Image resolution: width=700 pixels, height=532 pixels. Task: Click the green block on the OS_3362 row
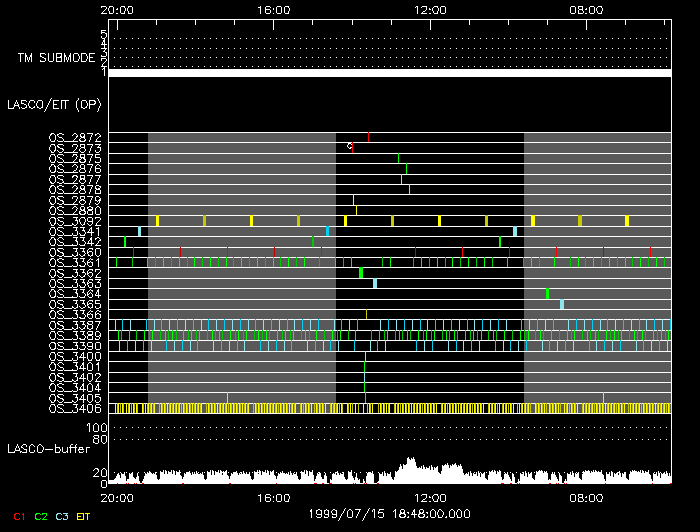point(361,272)
